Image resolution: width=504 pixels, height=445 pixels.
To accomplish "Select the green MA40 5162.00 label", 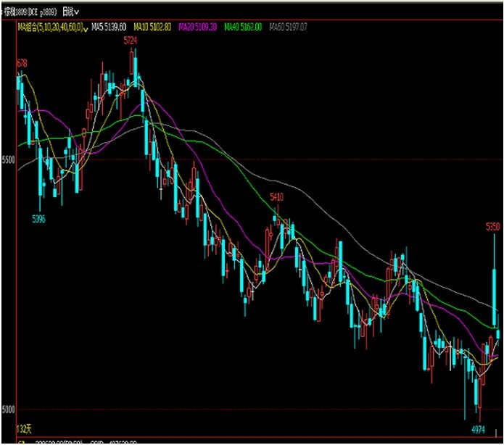I will click(x=243, y=27).
